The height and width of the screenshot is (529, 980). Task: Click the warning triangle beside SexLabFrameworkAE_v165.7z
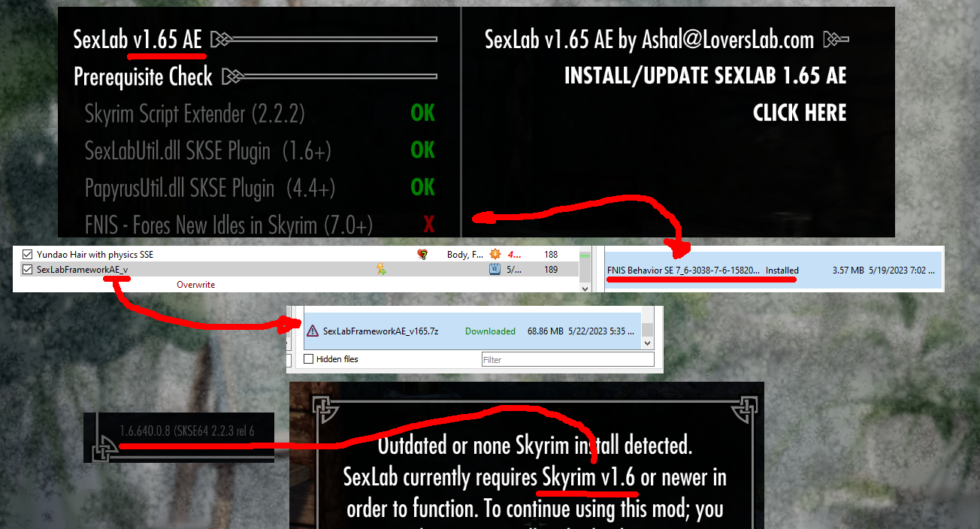pyautogui.click(x=311, y=331)
